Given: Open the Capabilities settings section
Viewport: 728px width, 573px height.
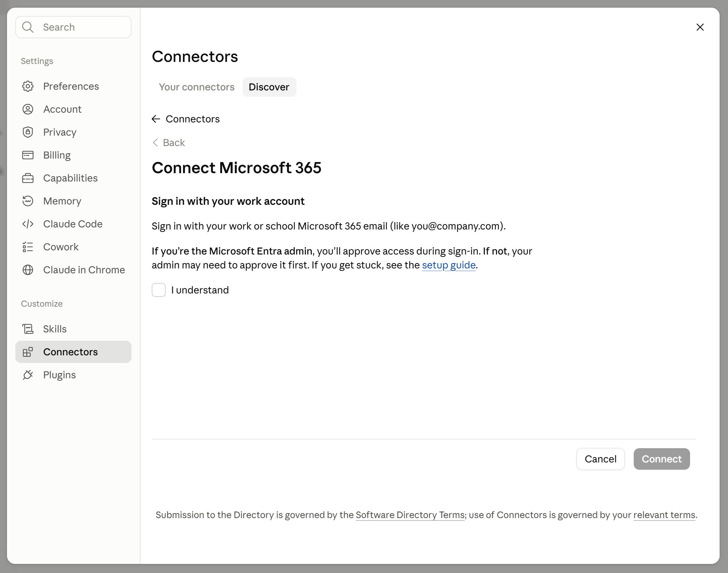Looking at the screenshot, I should pyautogui.click(x=73, y=178).
